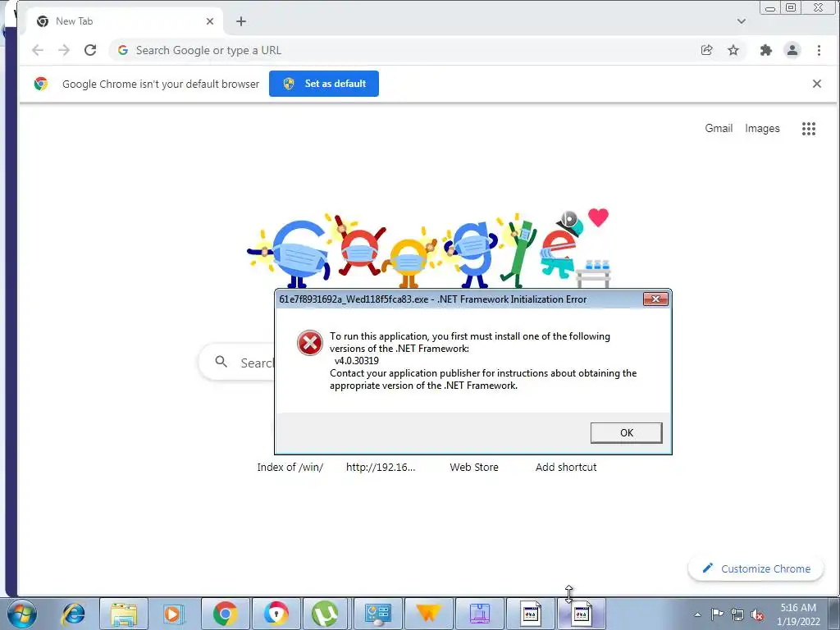The width and height of the screenshot is (840, 630).
Task: Open the Google apps grid
Action: tap(808, 129)
